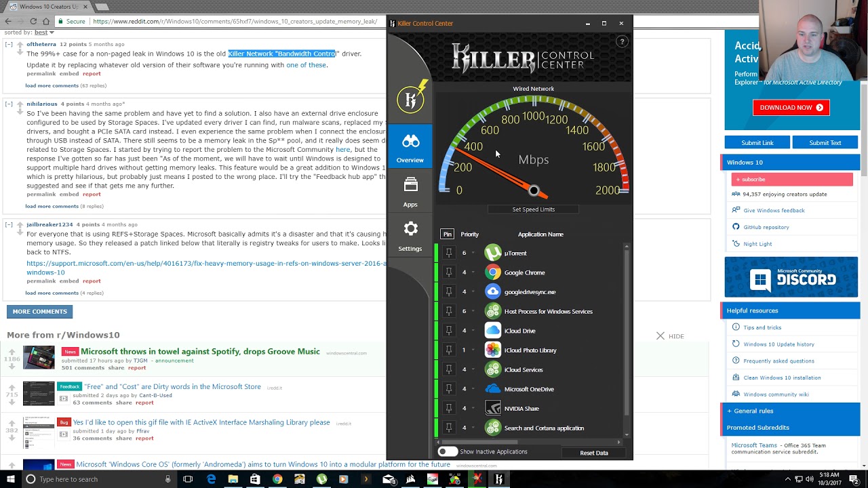The image size is (868, 488).
Task: Open priority dropdown for µTorrent
Action: point(473,253)
